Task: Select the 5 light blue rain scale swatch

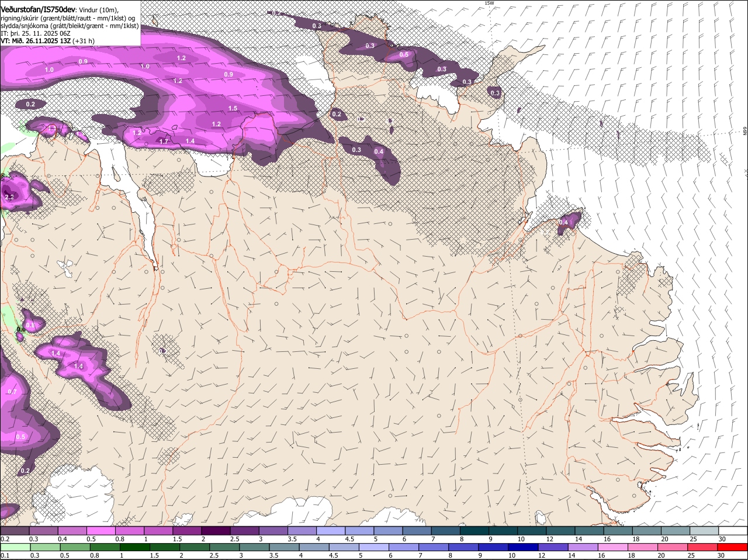Action: pos(373,548)
